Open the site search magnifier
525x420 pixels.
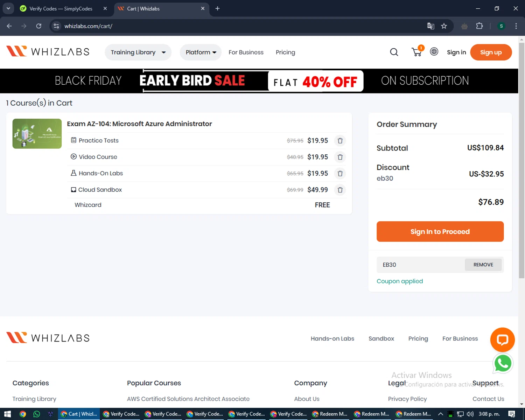coord(394,52)
